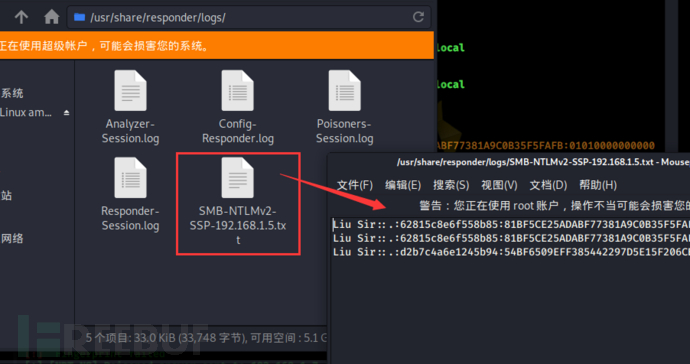Open the 帮助(H) menu

(598, 185)
